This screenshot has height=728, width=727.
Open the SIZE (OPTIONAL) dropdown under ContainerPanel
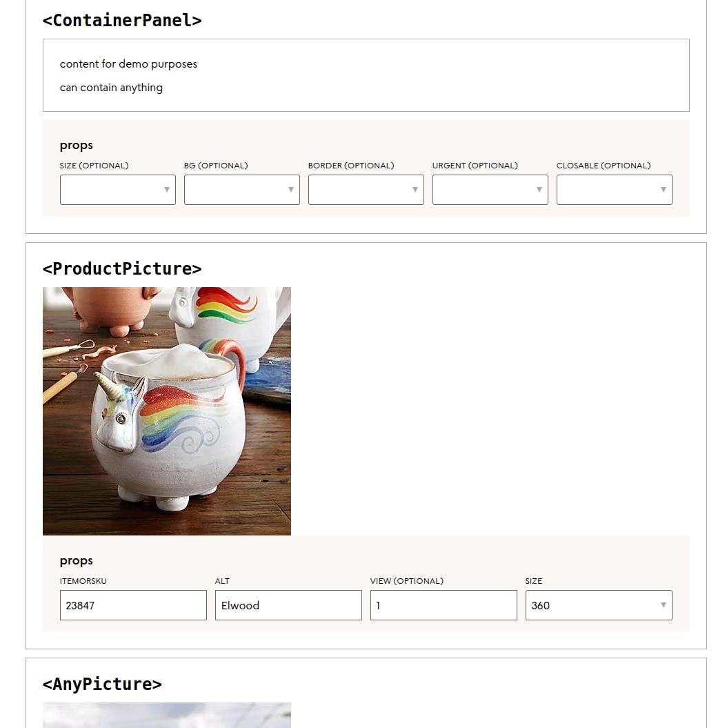[118, 190]
